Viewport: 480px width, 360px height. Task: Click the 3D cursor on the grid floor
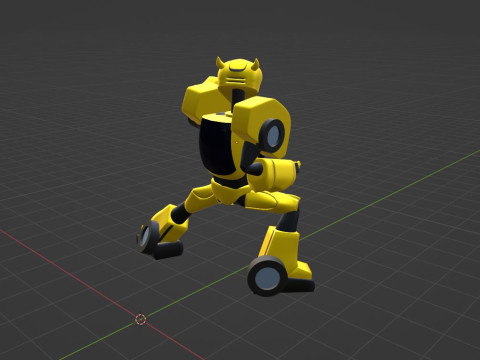pyautogui.click(x=141, y=319)
